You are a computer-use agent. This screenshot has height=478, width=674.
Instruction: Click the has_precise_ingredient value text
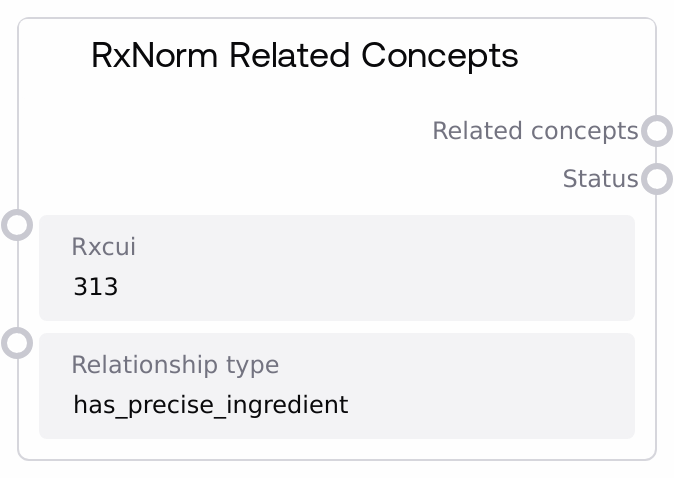point(210,405)
